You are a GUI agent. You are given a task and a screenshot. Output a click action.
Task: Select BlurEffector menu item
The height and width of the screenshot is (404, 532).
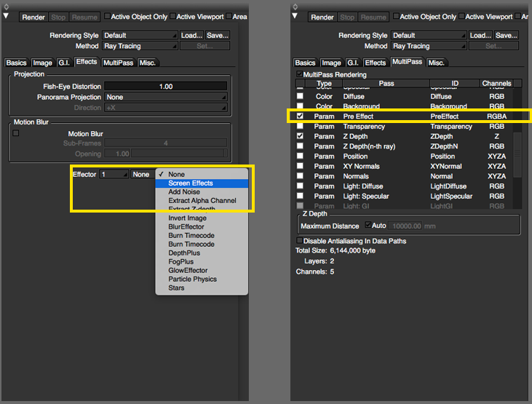click(202, 227)
